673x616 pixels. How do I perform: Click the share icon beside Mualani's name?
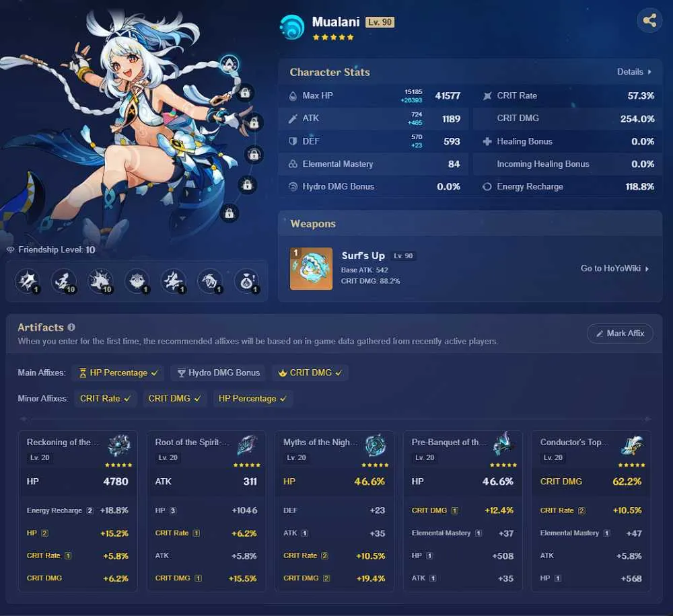(x=649, y=20)
